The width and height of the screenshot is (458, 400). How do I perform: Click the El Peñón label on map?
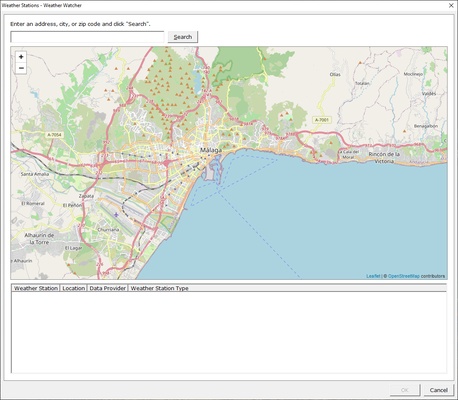pyautogui.click(x=72, y=205)
